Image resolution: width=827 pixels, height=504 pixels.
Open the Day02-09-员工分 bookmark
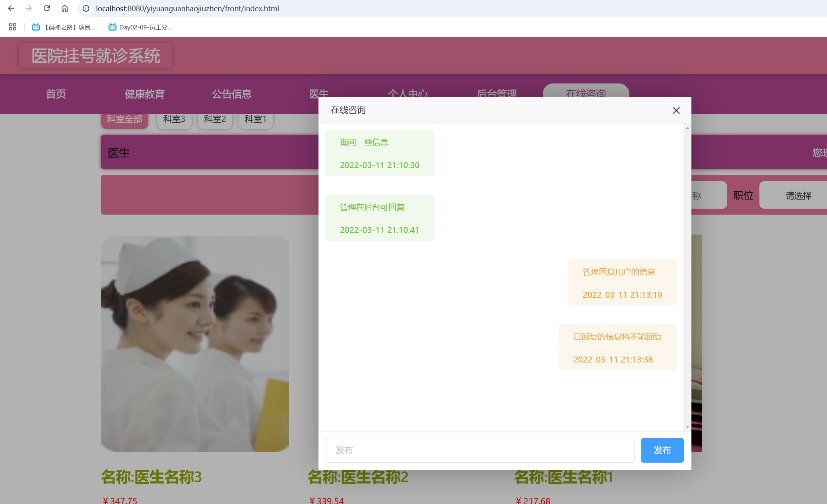point(140,27)
